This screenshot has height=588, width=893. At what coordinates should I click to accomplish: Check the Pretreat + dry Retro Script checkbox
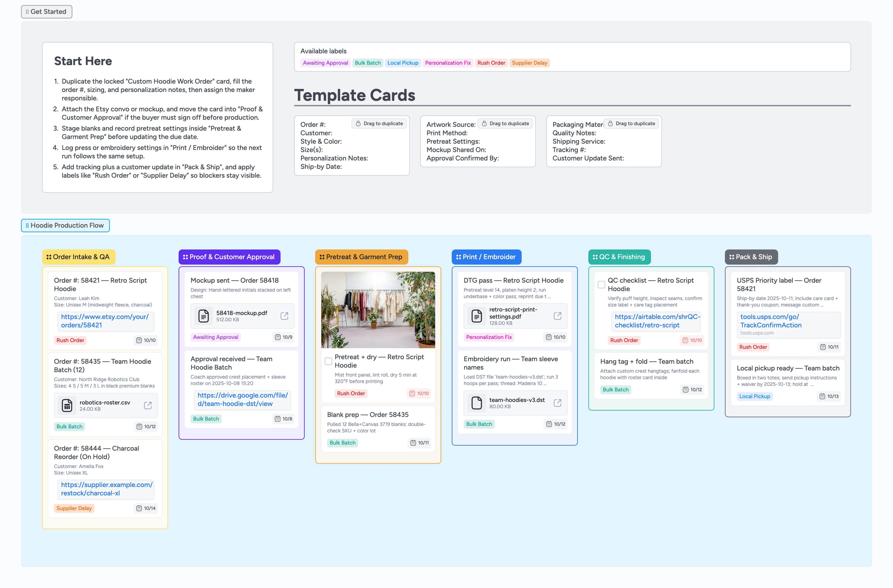point(328,361)
